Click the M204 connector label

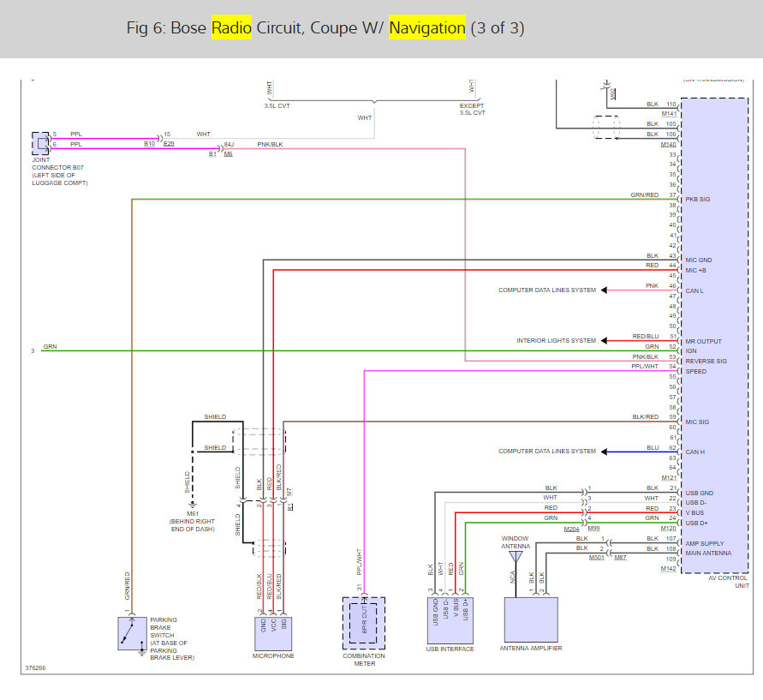click(572, 529)
